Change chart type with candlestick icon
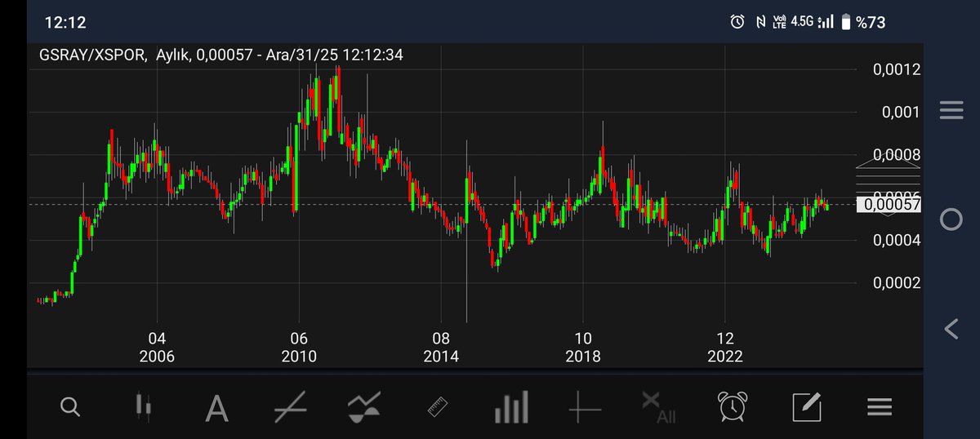 click(144, 407)
